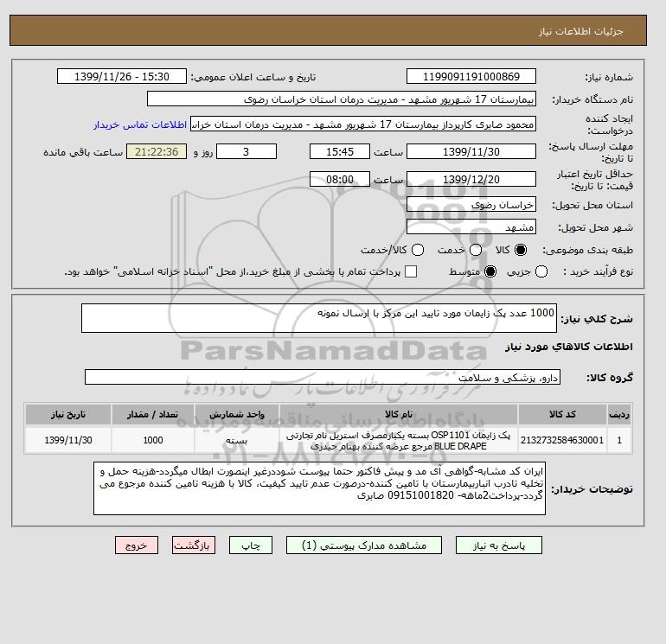Click the توضیحات خریدار notes text area
666x644 pixels.
[x=319, y=488]
